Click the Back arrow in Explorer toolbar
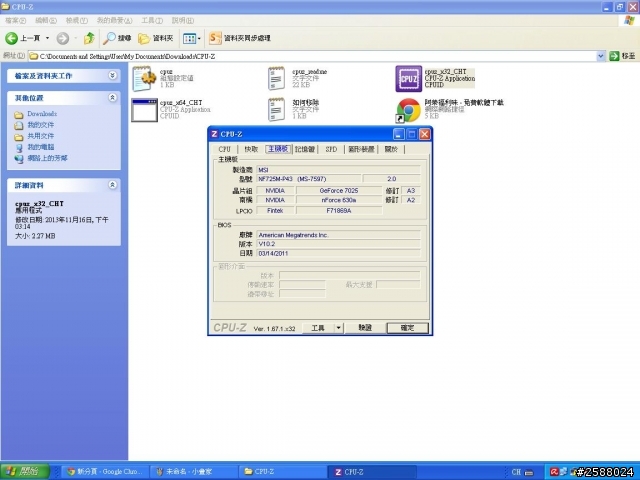This screenshot has height=480, width=640. [x=11, y=38]
